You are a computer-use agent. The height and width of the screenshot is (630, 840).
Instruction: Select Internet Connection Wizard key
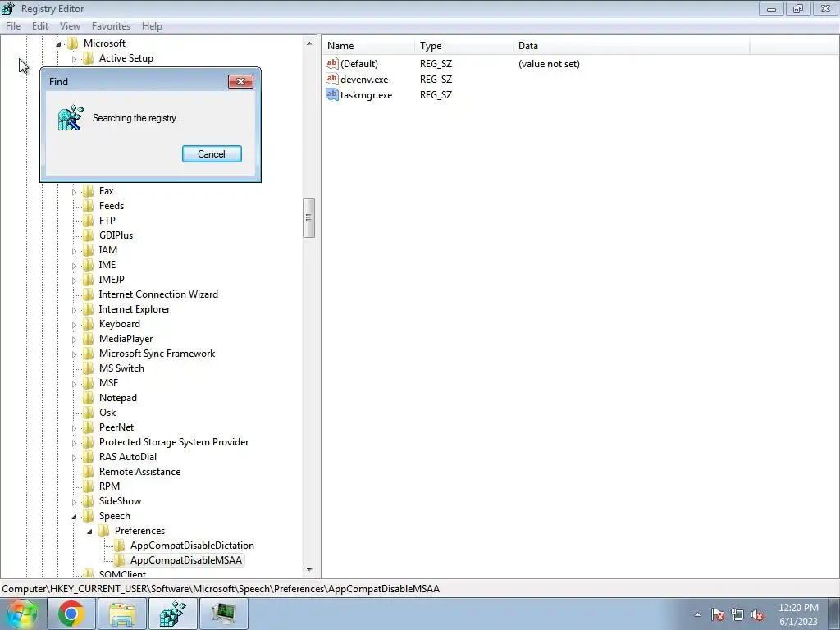(x=158, y=294)
